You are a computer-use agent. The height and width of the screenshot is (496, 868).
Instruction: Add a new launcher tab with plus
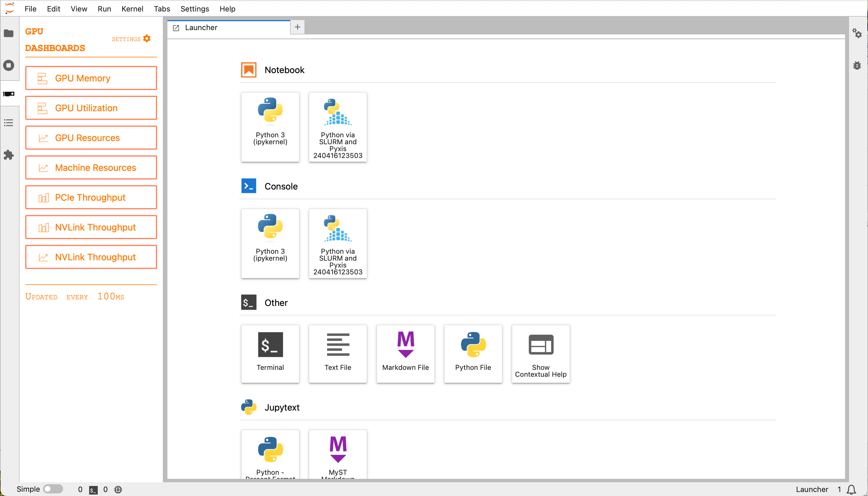297,27
